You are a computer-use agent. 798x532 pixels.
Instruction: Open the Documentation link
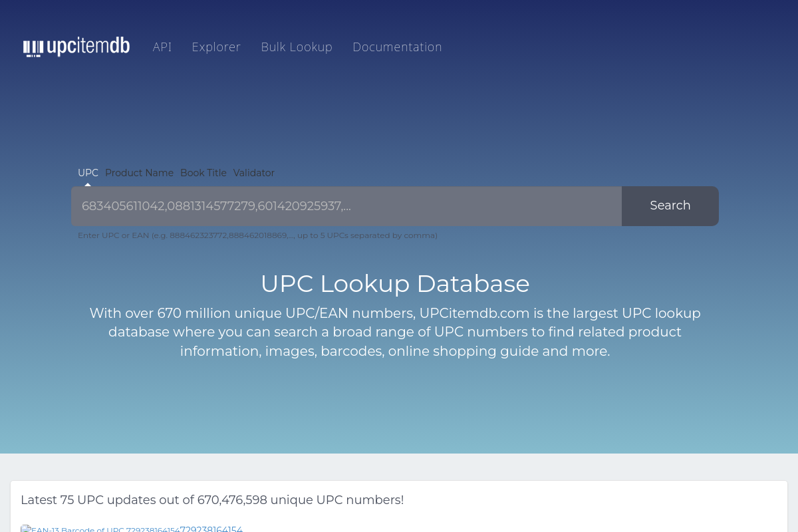tap(397, 47)
